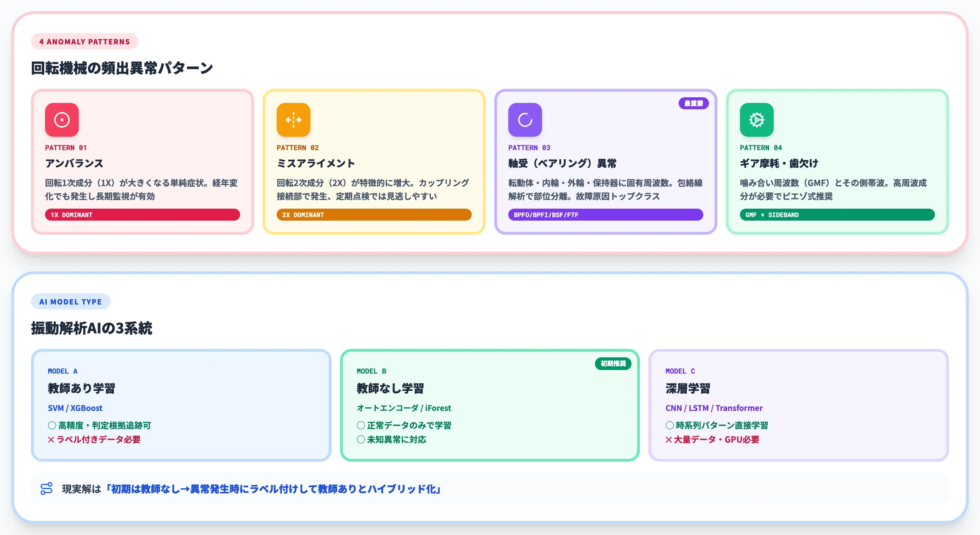980x535 pixels.
Task: Select the 未知異常に対応 circle option
Action: click(x=360, y=440)
